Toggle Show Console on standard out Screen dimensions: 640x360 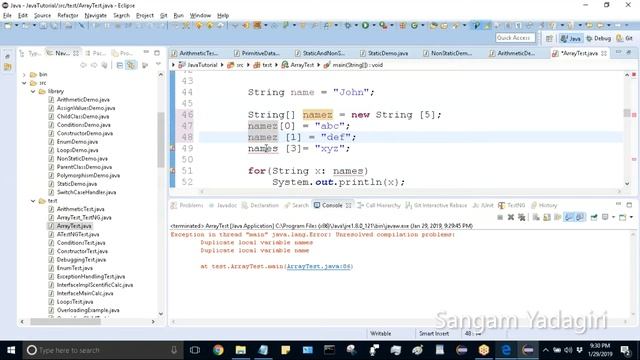(x=569, y=218)
